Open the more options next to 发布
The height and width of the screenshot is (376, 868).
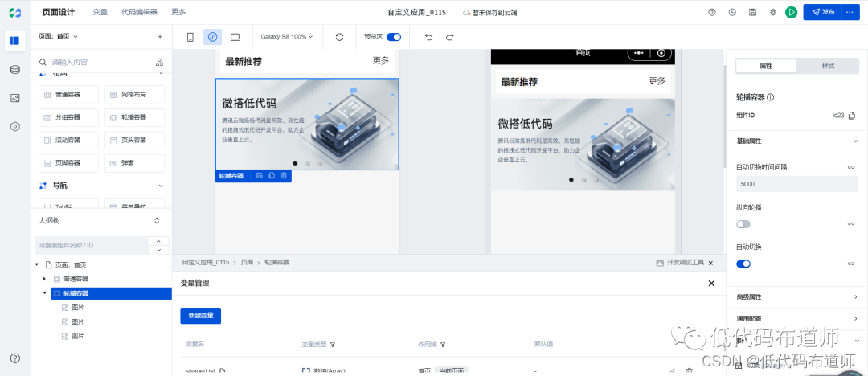point(850,12)
